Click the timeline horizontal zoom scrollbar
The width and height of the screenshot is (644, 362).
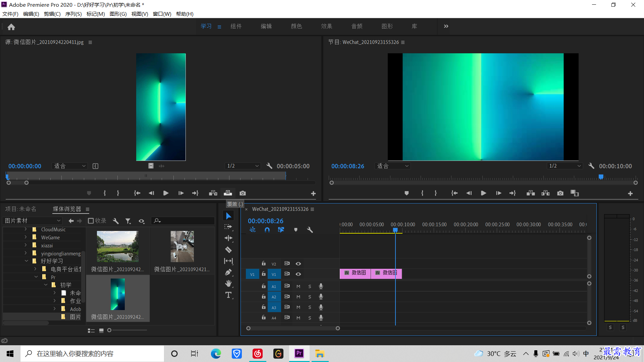(x=293, y=328)
